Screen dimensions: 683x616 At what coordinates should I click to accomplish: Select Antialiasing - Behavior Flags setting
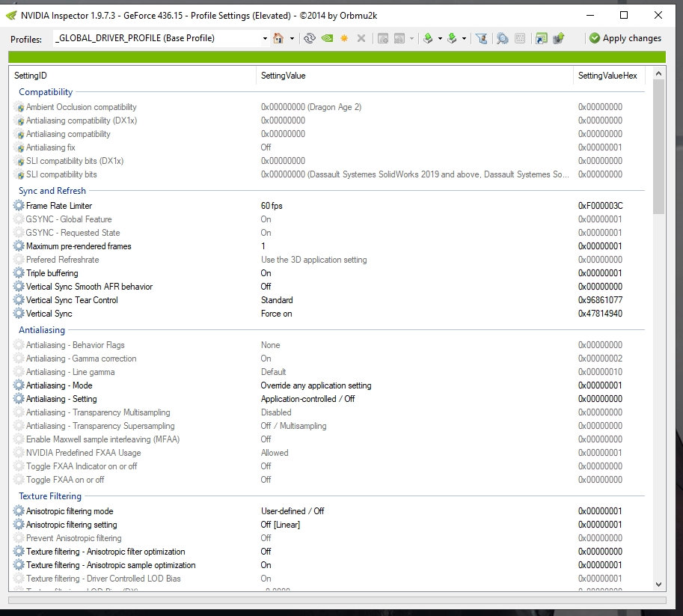pyautogui.click(x=76, y=345)
